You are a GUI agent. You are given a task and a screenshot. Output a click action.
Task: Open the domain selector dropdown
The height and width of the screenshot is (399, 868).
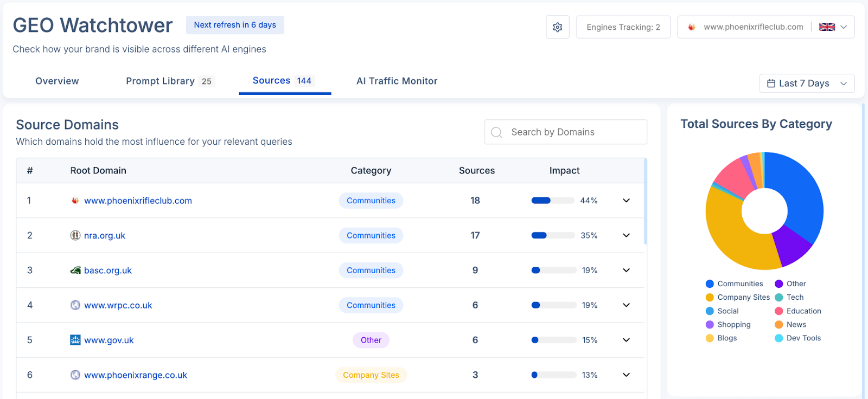pyautogui.click(x=765, y=27)
